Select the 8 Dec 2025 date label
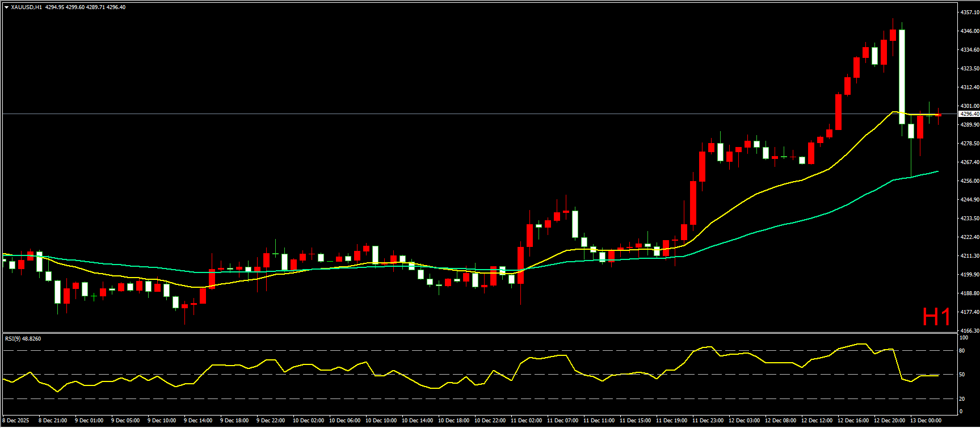This screenshot has height=428, width=980. pyautogui.click(x=16, y=421)
